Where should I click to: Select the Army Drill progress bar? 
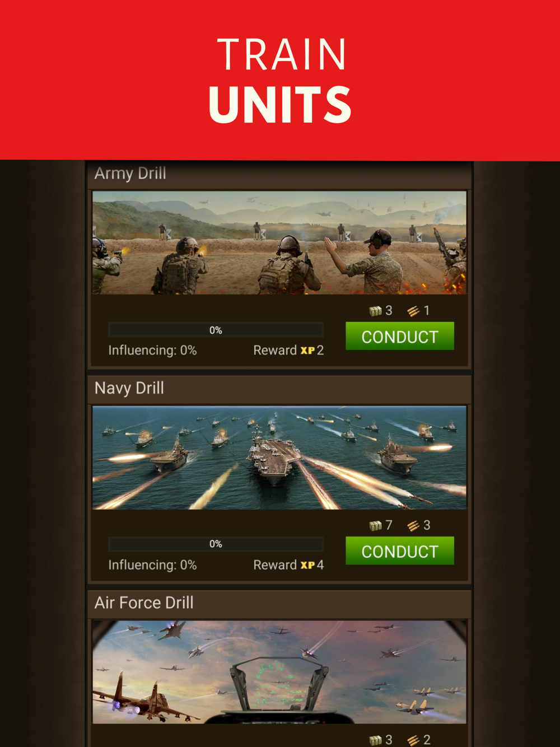[x=216, y=330]
